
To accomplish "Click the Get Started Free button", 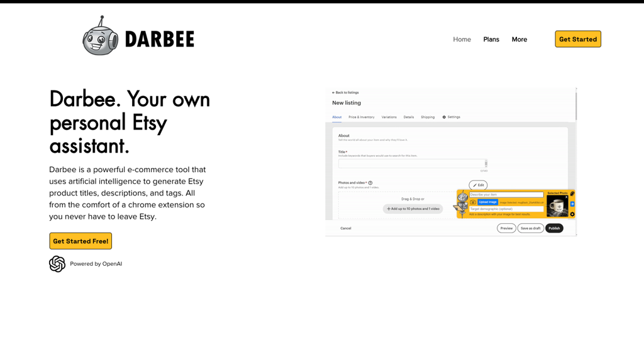I will pyautogui.click(x=80, y=241).
